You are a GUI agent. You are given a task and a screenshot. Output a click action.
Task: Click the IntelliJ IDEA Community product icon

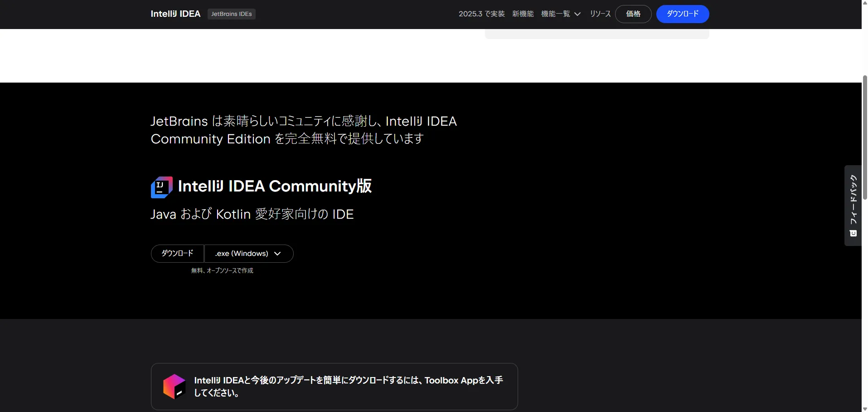(x=161, y=187)
